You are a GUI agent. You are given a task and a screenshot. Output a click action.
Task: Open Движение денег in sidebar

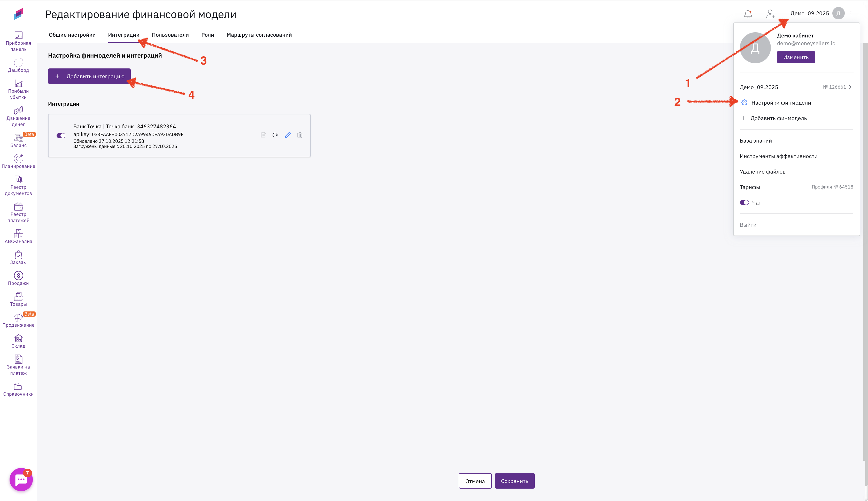[19, 117]
